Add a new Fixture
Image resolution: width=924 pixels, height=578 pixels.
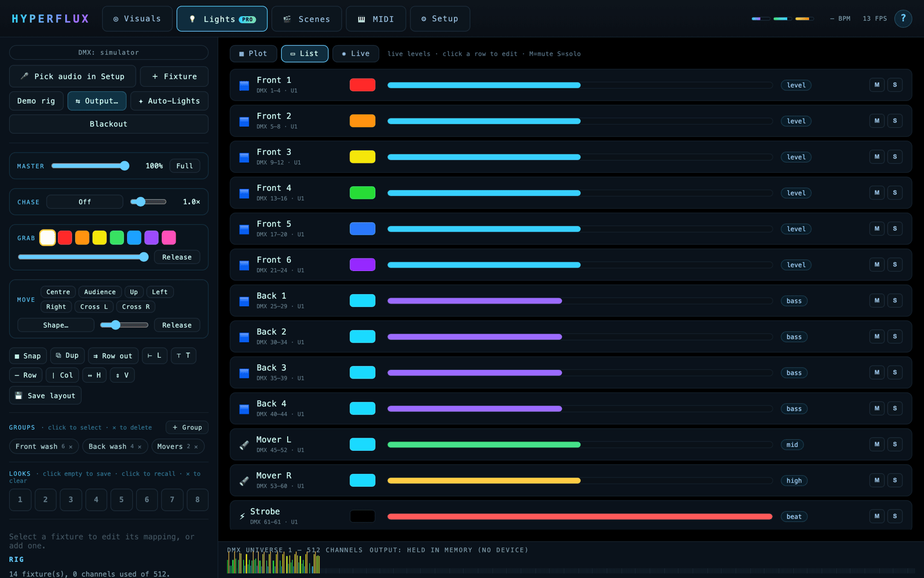click(174, 76)
